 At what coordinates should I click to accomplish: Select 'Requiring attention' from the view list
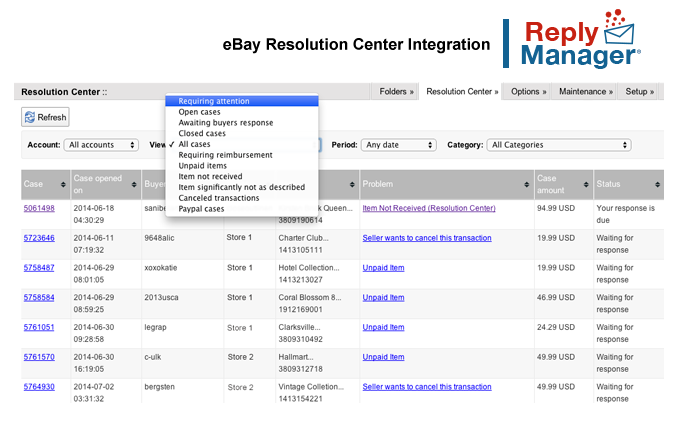tap(214, 101)
